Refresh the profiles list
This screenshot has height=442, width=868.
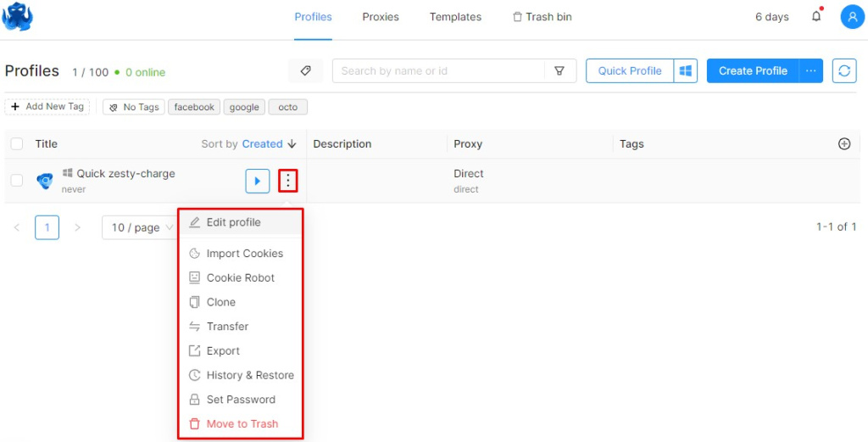click(844, 71)
